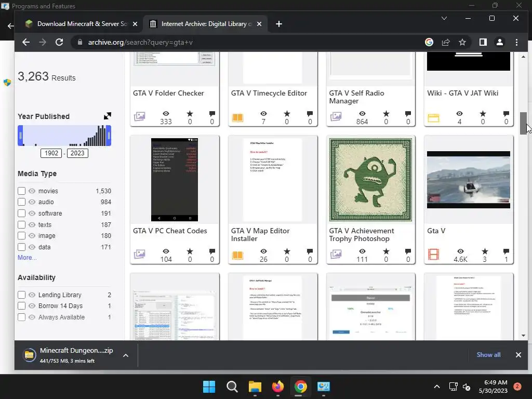532x399 pixels.
Task: Check the Always Available checkbox
Action: pos(21,317)
